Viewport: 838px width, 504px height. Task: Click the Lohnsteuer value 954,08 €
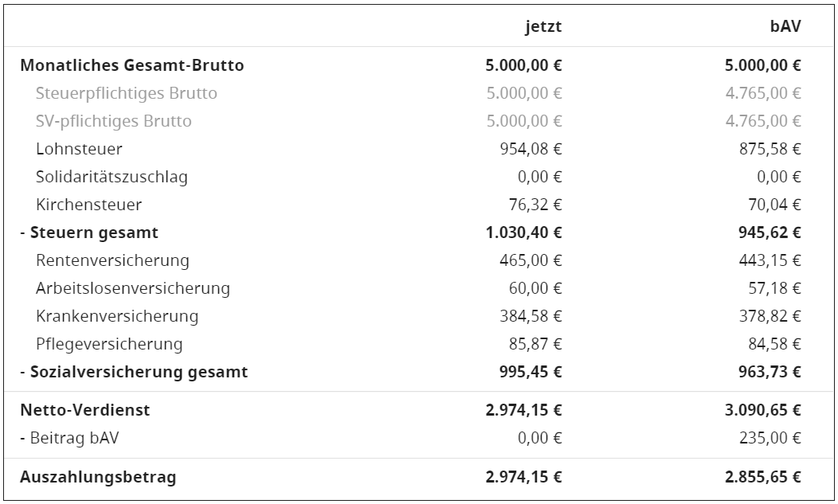(535, 149)
